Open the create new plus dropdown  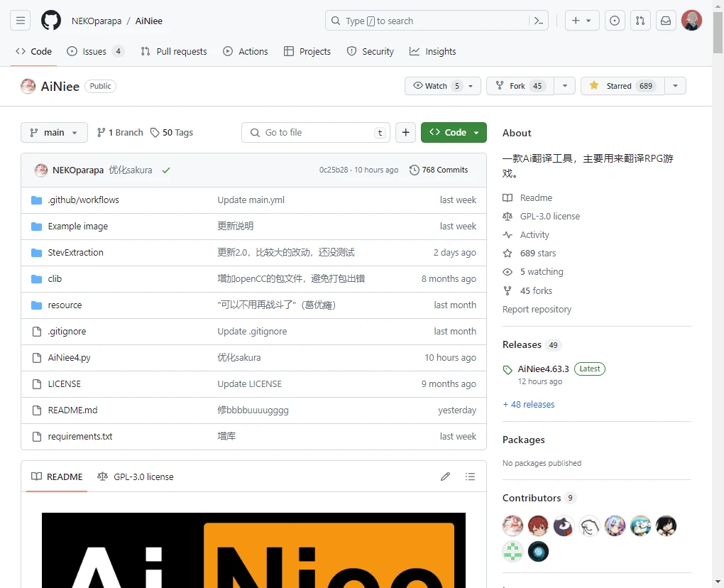pos(582,21)
